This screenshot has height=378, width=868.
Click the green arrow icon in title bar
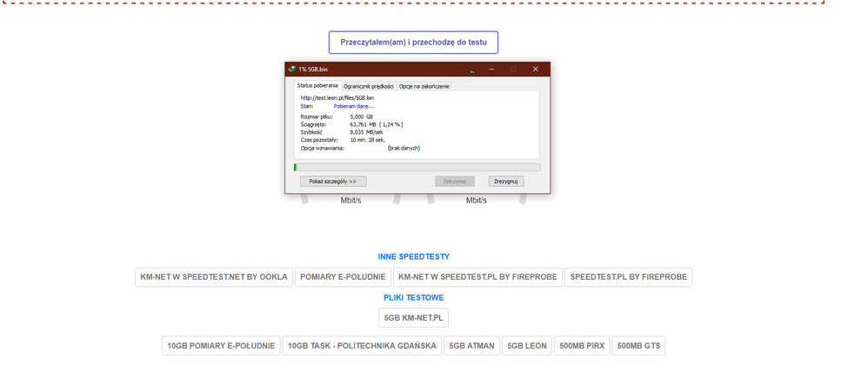click(471, 71)
